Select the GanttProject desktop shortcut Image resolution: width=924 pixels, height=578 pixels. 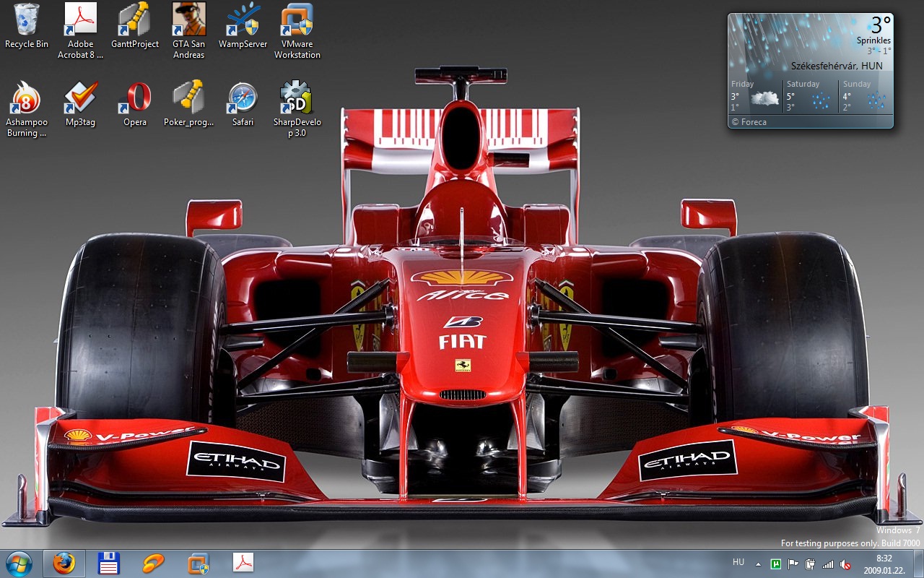point(135,27)
